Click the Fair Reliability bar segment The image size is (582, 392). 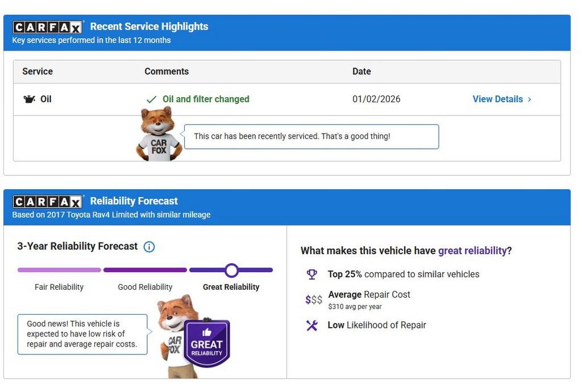[59, 270]
